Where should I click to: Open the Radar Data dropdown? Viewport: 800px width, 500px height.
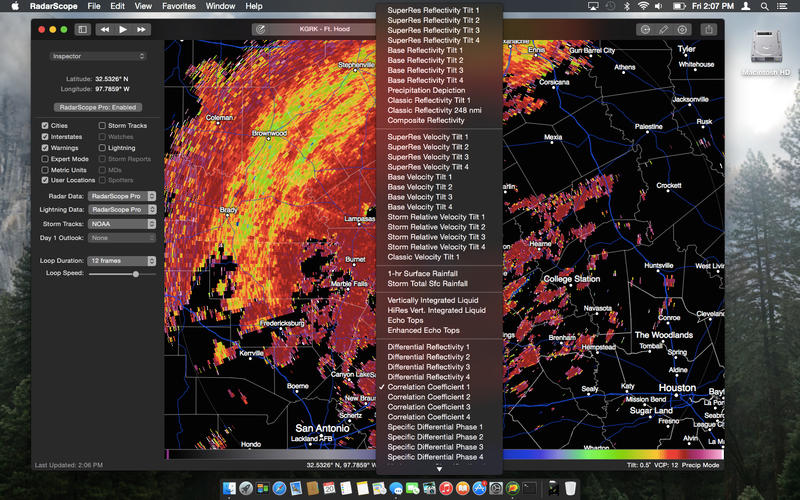[x=122, y=196]
